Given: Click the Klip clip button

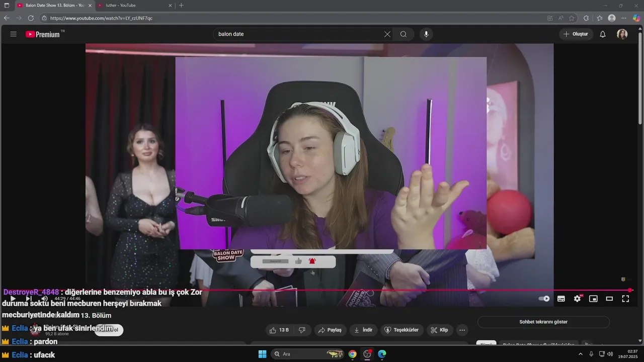Looking at the screenshot, I should [x=439, y=330].
